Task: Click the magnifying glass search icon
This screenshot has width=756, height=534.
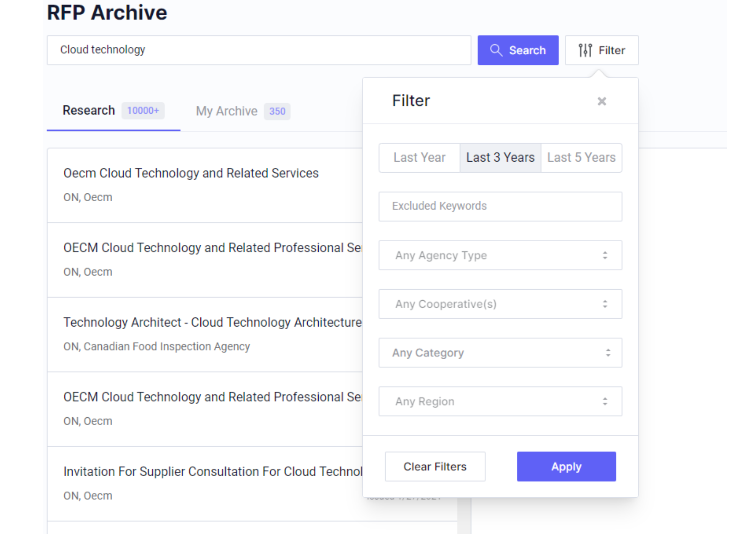Action: click(496, 50)
